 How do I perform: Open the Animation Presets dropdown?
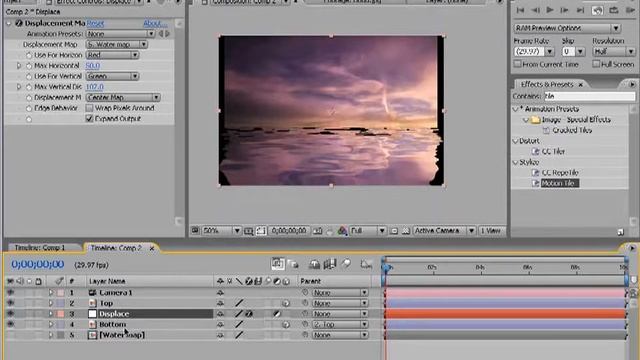[120, 34]
